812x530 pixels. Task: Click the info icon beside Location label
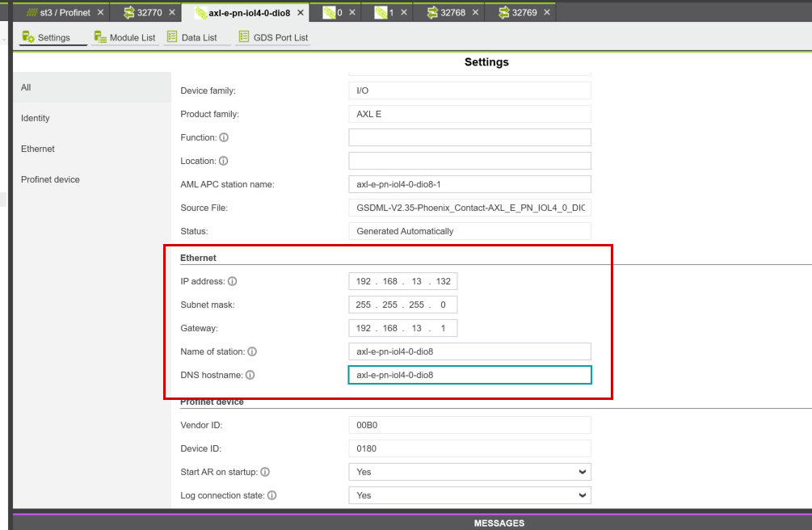(x=224, y=162)
